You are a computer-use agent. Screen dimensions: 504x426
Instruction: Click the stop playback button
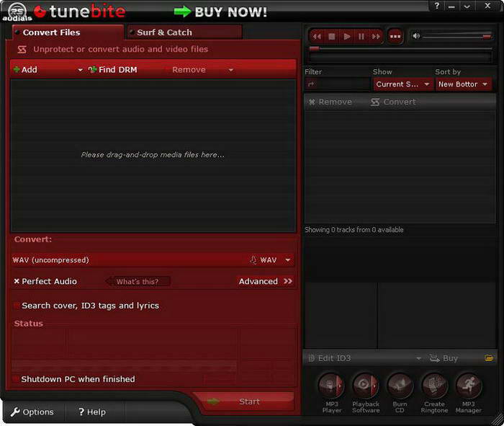tap(332, 36)
